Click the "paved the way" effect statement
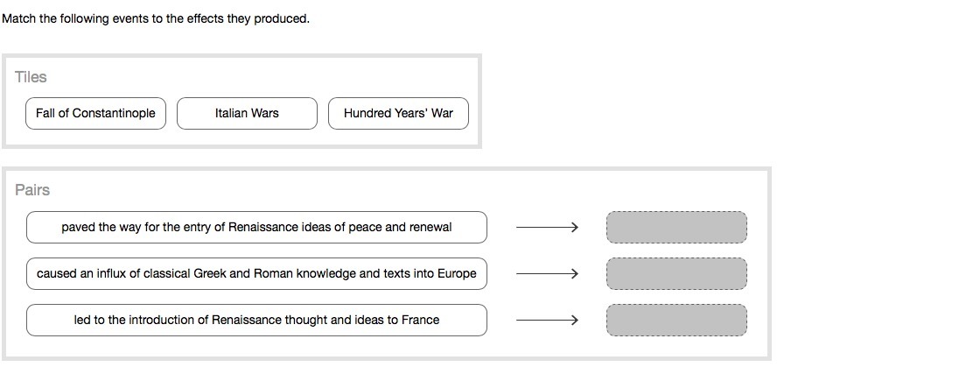This screenshot has height=381, width=980. coord(256,228)
